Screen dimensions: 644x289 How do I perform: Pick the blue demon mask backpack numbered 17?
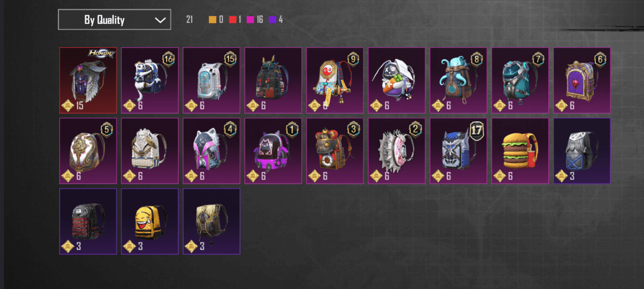[x=458, y=151]
